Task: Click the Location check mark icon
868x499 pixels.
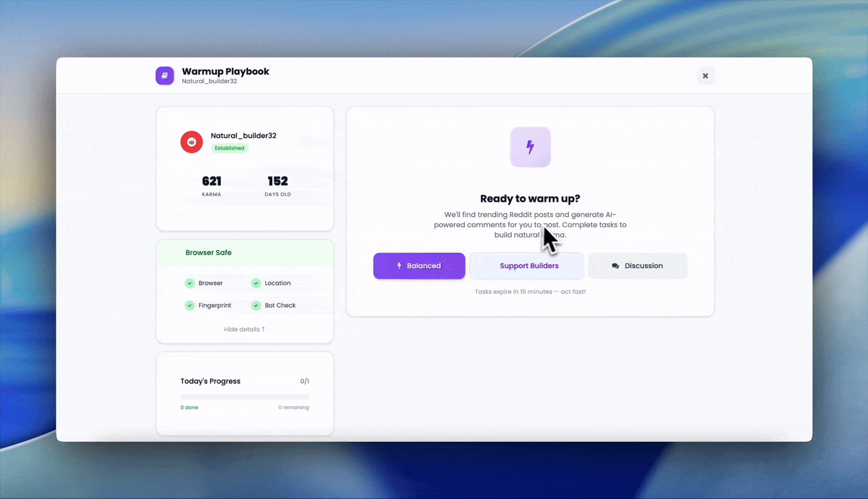Action: (256, 283)
